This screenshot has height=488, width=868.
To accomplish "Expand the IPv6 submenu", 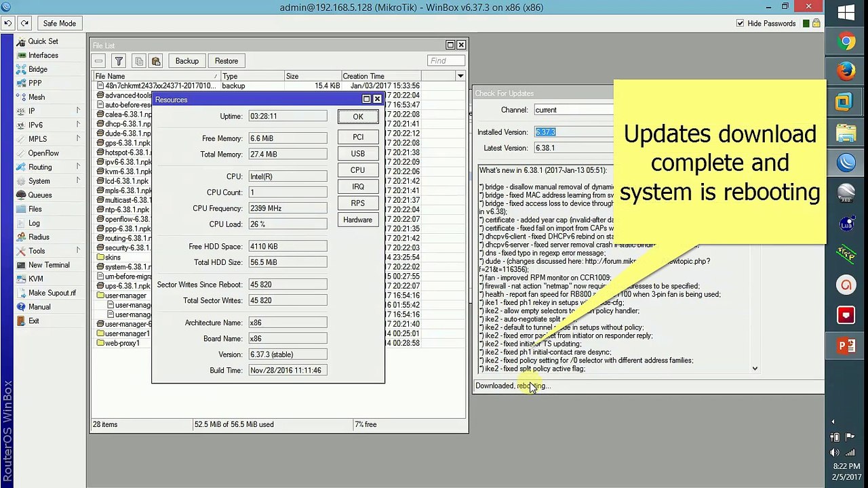I will (78, 125).
